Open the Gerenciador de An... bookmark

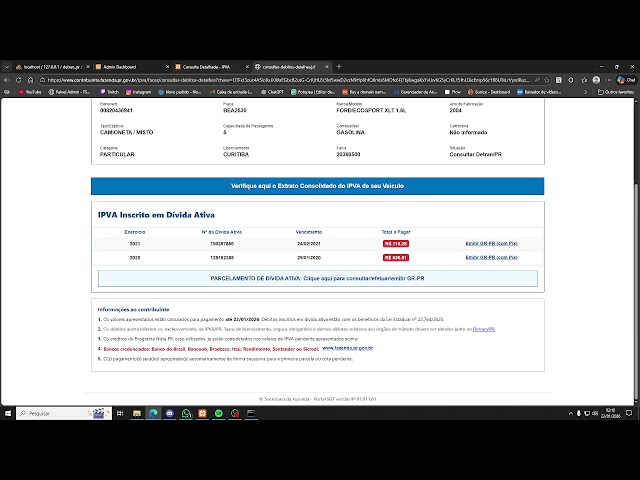click(x=416, y=92)
